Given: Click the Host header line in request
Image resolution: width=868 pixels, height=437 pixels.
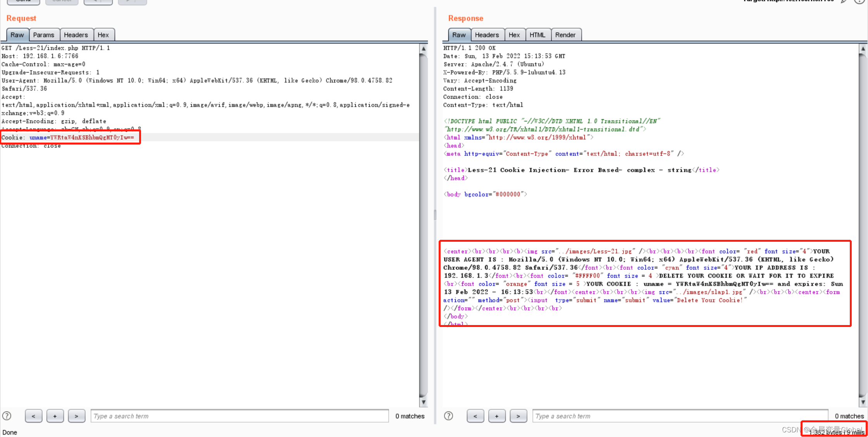Looking at the screenshot, I should pyautogui.click(x=40, y=56).
